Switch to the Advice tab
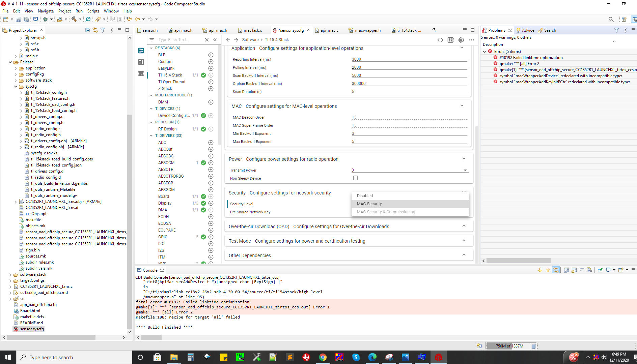The image size is (637, 364). pos(525,30)
